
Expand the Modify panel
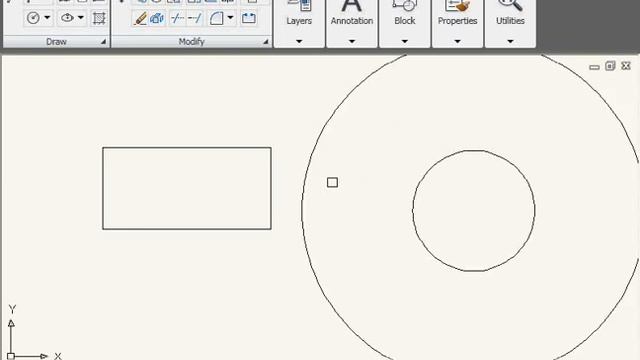[266, 42]
